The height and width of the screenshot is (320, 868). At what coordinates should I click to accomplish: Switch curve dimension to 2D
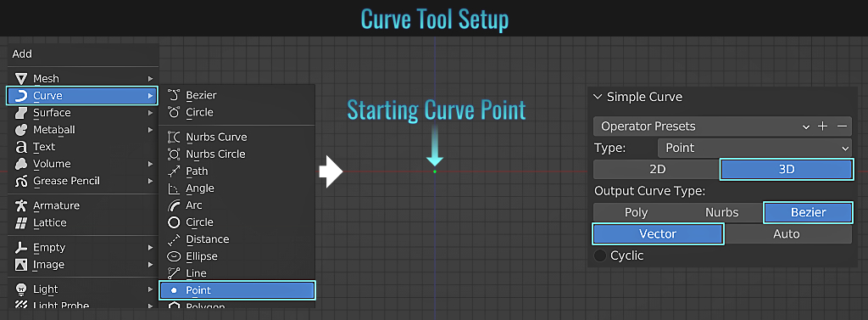click(x=657, y=169)
